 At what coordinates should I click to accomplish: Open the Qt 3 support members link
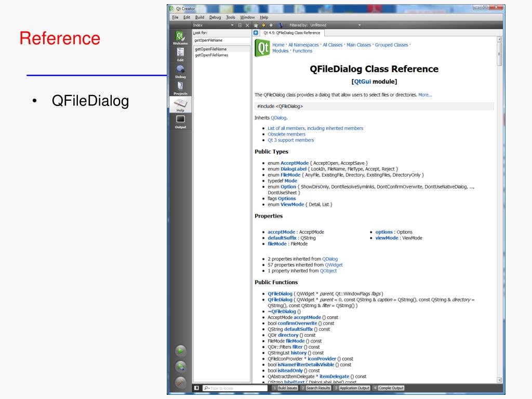click(291, 140)
